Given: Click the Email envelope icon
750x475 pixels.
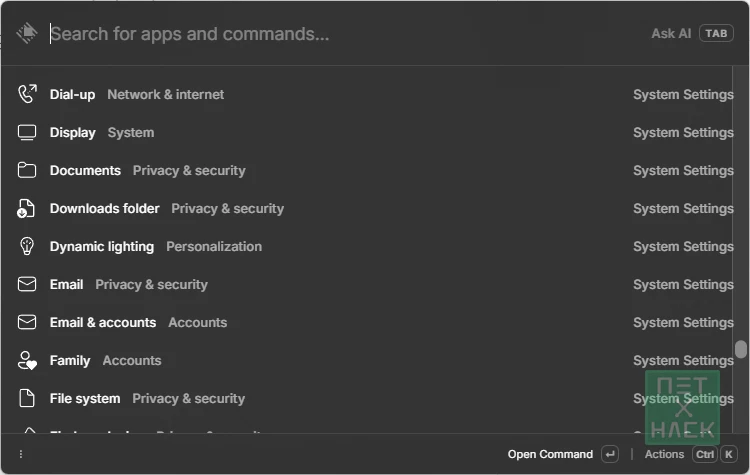Looking at the screenshot, I should click(x=27, y=284).
